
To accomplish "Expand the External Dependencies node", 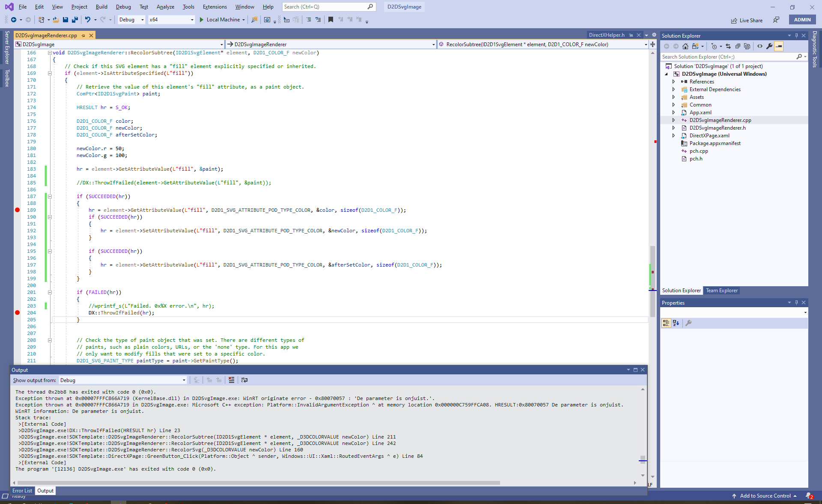I will tap(673, 89).
